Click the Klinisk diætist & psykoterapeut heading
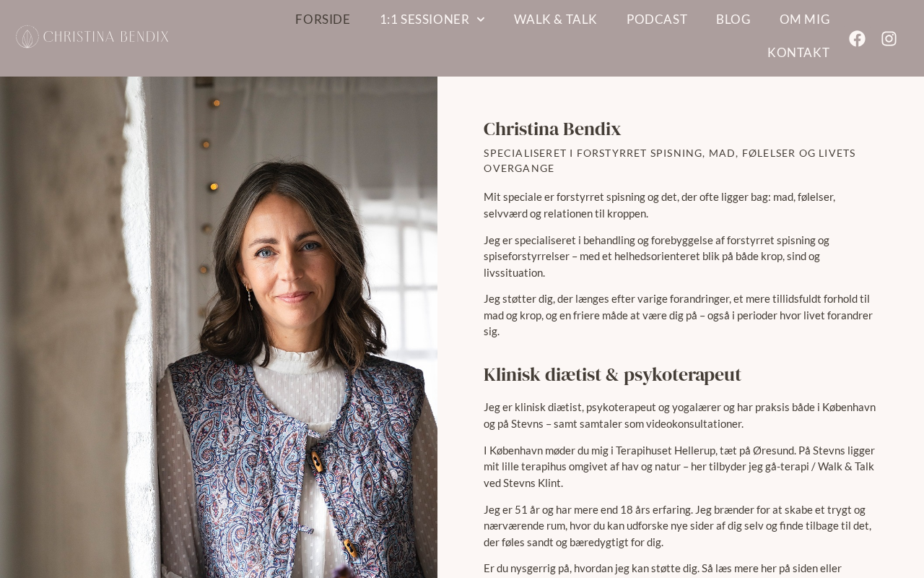 click(x=612, y=374)
